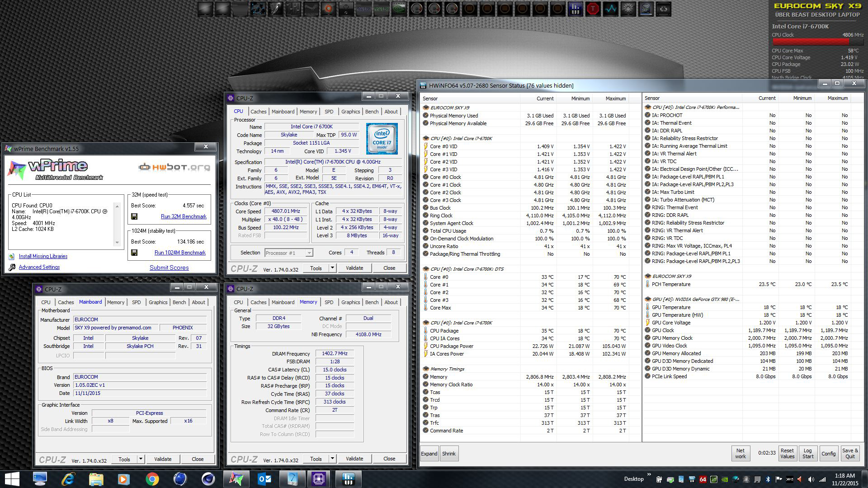
Task: Switch to HWiNFO on the taskbar
Action: tap(348, 479)
